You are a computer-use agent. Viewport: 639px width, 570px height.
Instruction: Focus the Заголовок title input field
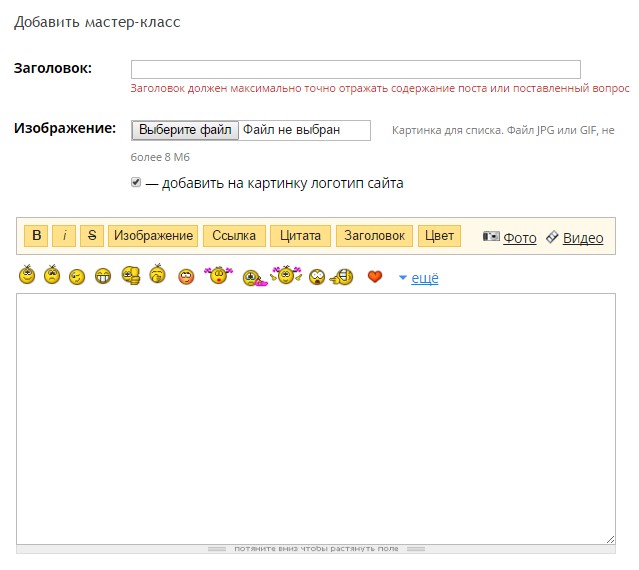click(x=355, y=69)
